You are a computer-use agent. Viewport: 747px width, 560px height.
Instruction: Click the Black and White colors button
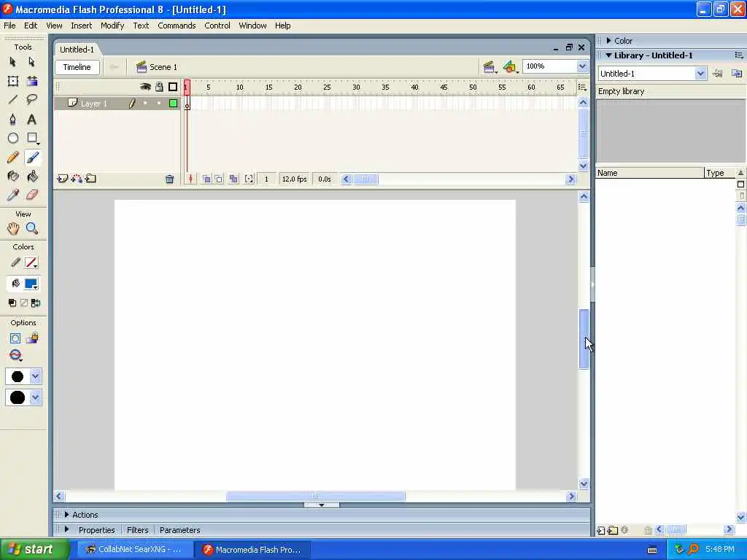click(12, 303)
